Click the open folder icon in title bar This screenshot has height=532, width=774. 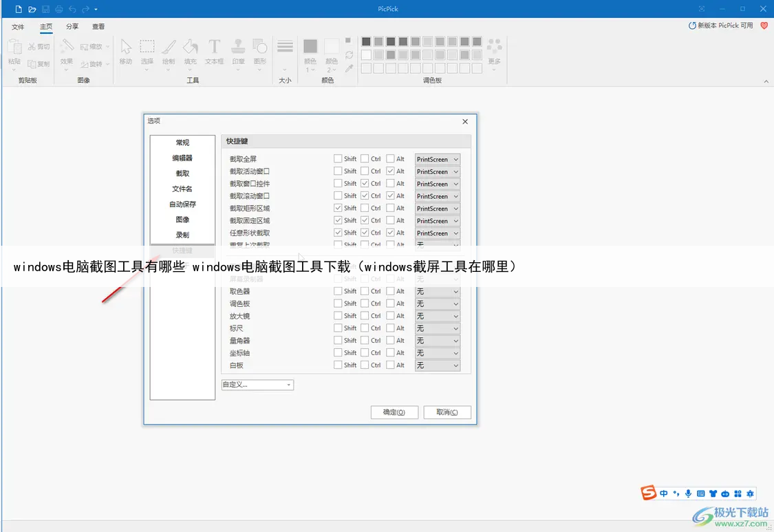pyautogui.click(x=32, y=9)
